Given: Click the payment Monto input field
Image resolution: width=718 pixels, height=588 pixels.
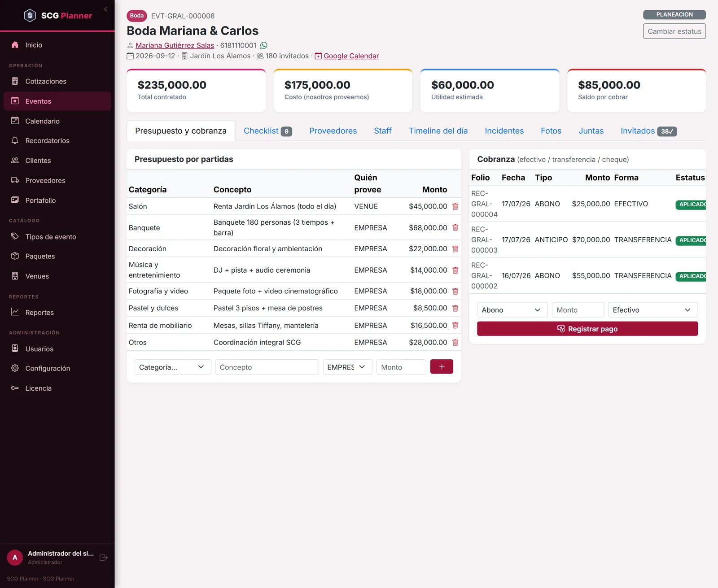Looking at the screenshot, I should 578,310.
